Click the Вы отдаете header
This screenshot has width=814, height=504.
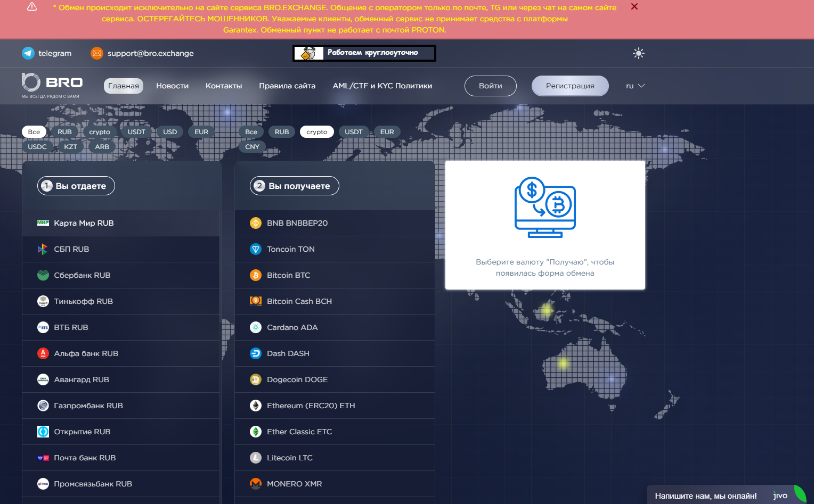coord(76,186)
